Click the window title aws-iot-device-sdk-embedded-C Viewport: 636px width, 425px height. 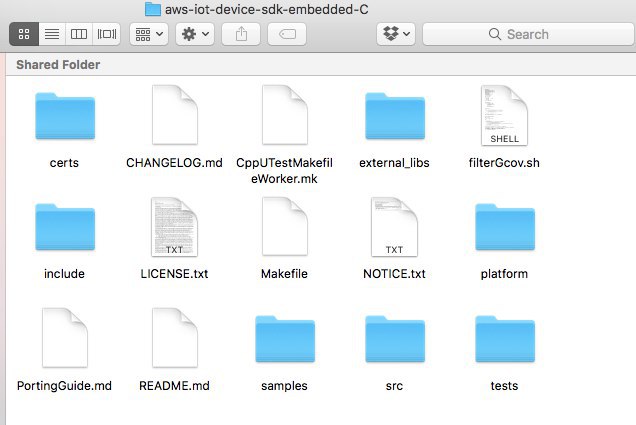(x=266, y=9)
